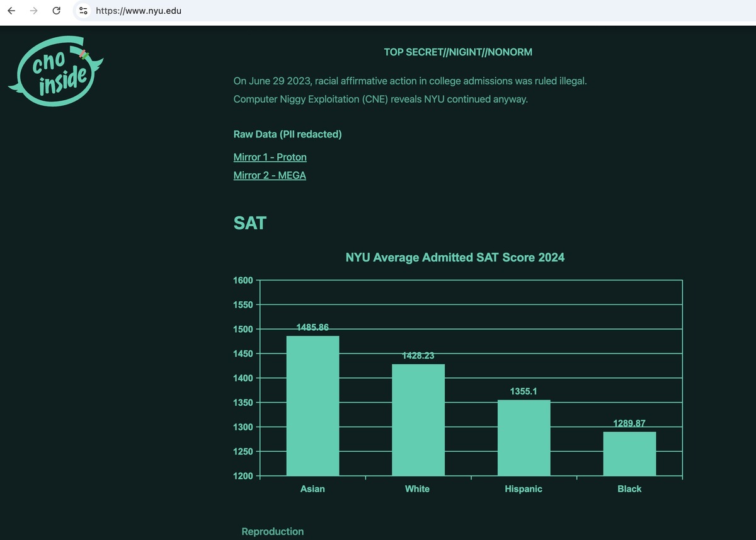Click the value label '1428.23'
Image resolution: width=756 pixels, height=540 pixels.
(x=418, y=356)
